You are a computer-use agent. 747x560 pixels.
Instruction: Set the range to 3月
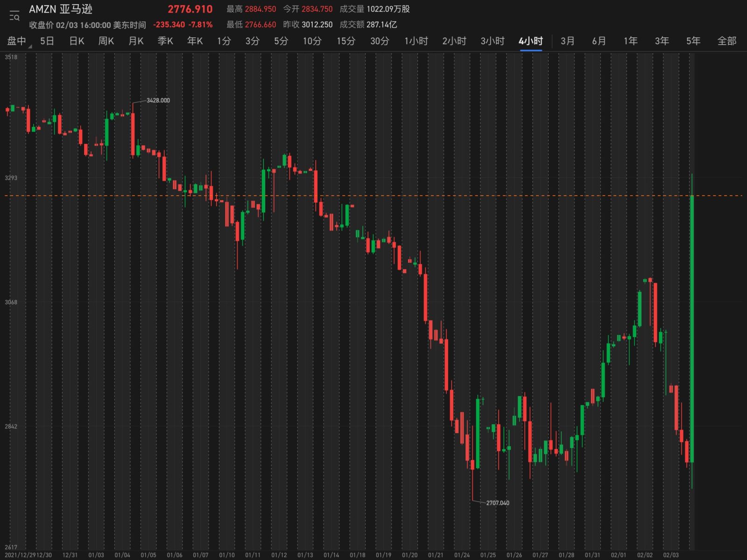coord(567,41)
